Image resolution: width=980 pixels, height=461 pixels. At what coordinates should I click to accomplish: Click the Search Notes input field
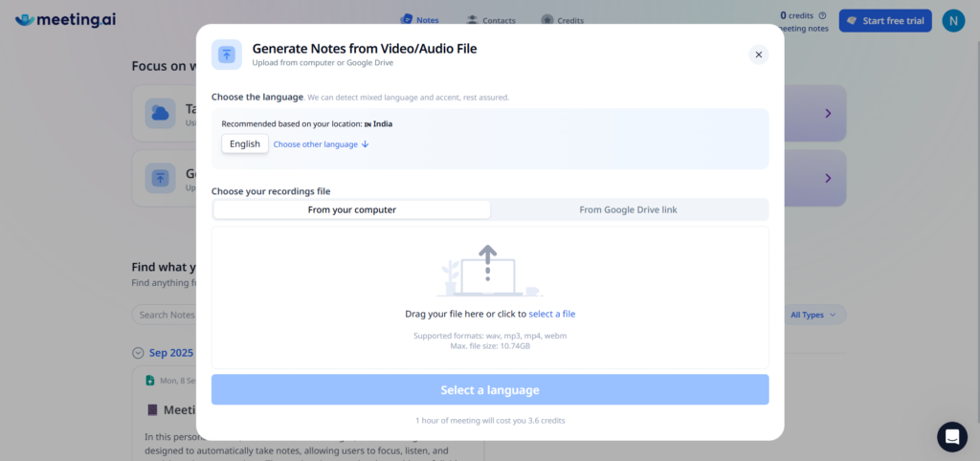(165, 315)
